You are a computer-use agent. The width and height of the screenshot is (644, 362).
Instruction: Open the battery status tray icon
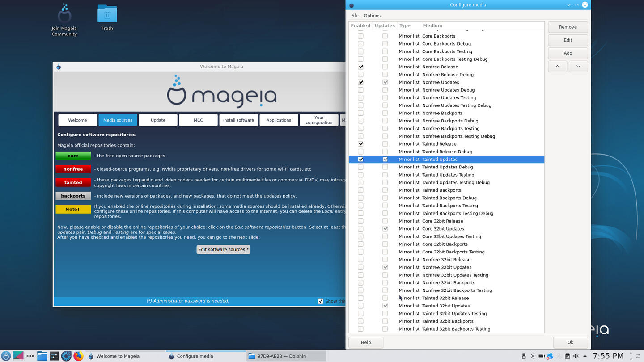pyautogui.click(x=541, y=356)
